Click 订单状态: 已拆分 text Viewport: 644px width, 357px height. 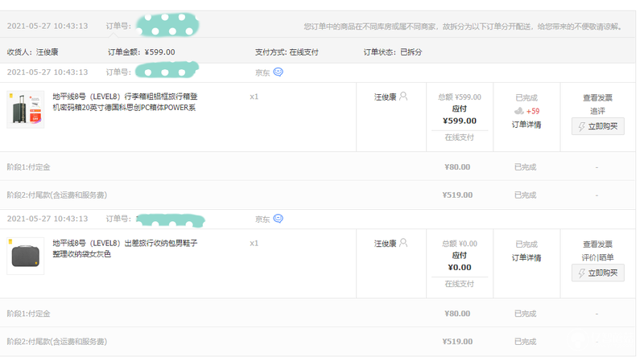point(393,52)
